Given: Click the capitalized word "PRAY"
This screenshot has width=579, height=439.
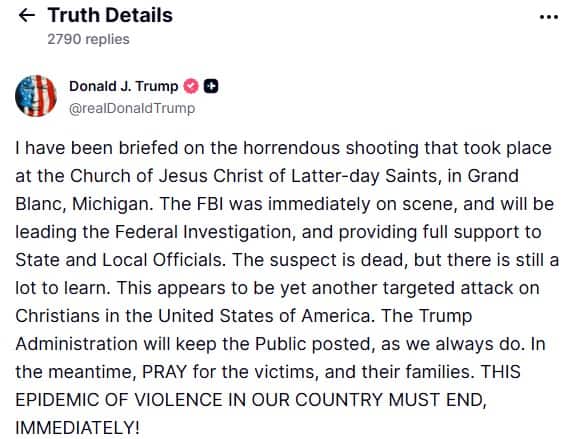Looking at the screenshot, I should point(164,372).
